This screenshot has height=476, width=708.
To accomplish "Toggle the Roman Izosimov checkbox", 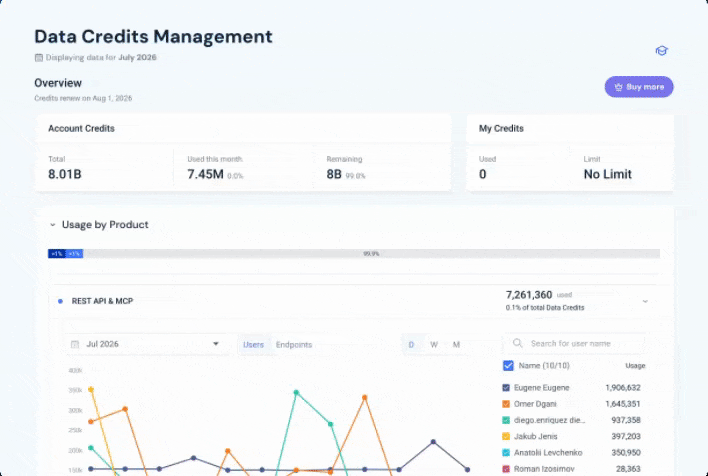I will pyautogui.click(x=506, y=469).
